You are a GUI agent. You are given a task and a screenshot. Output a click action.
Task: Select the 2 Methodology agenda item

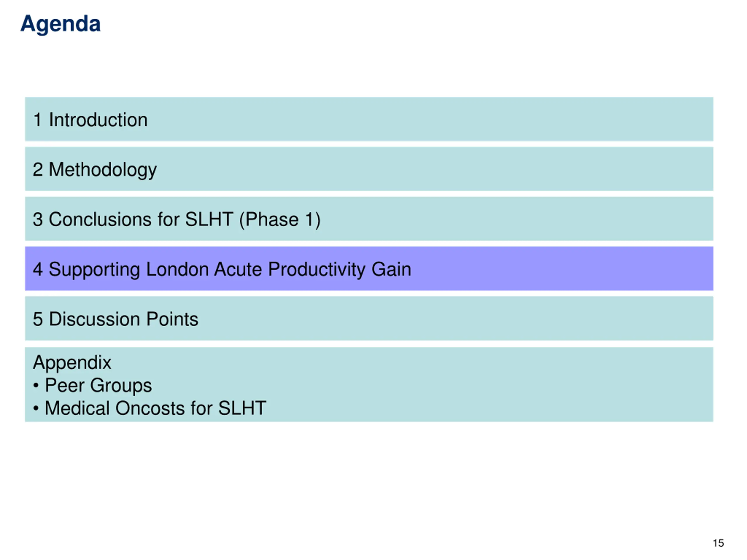tap(369, 169)
